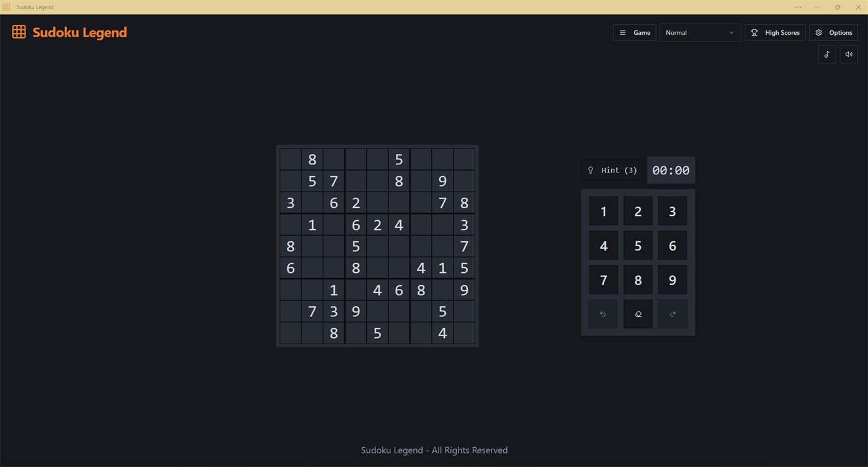
Task: Click the lightbulb hint icon
Action: click(590, 170)
